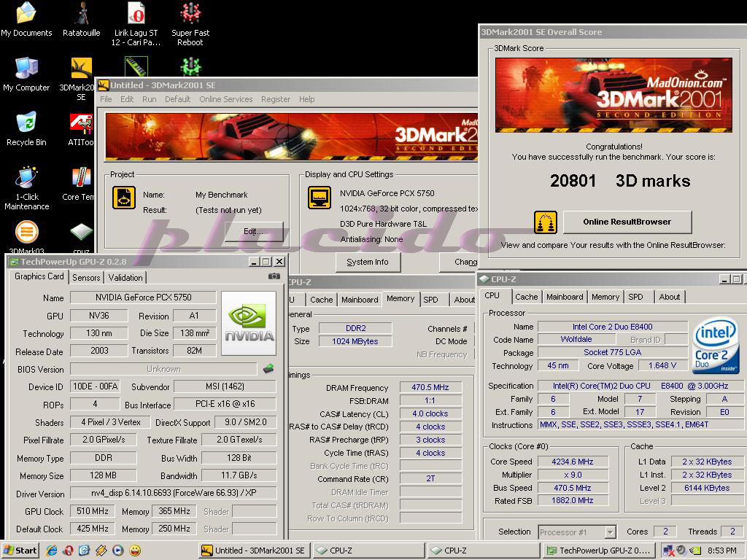The height and width of the screenshot is (560, 747).
Task: Open Cache tab in front CPU-Z window
Action: [x=527, y=297]
